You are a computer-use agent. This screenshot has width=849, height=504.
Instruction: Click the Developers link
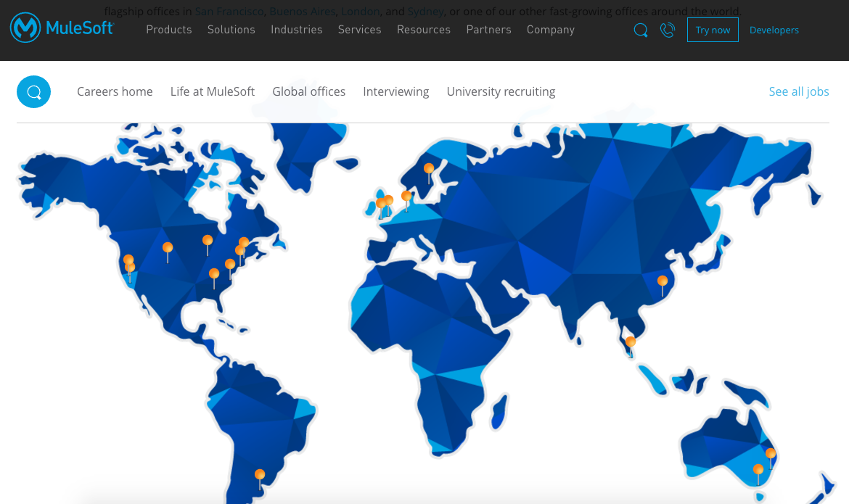click(774, 30)
